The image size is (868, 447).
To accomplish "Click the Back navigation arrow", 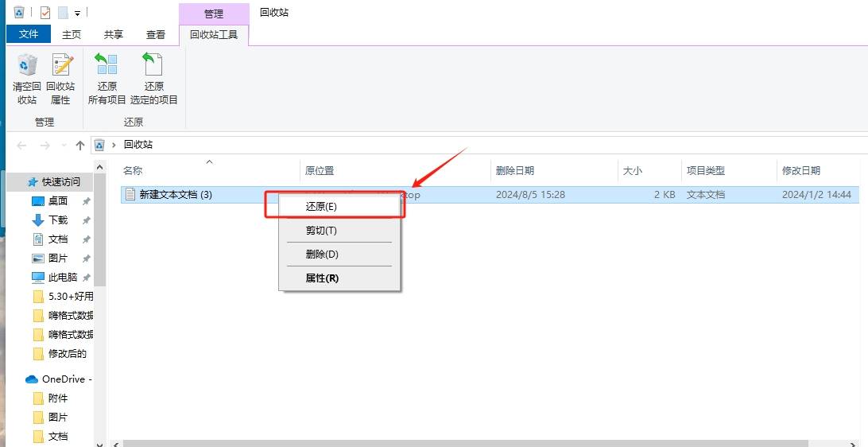I will 21,145.
